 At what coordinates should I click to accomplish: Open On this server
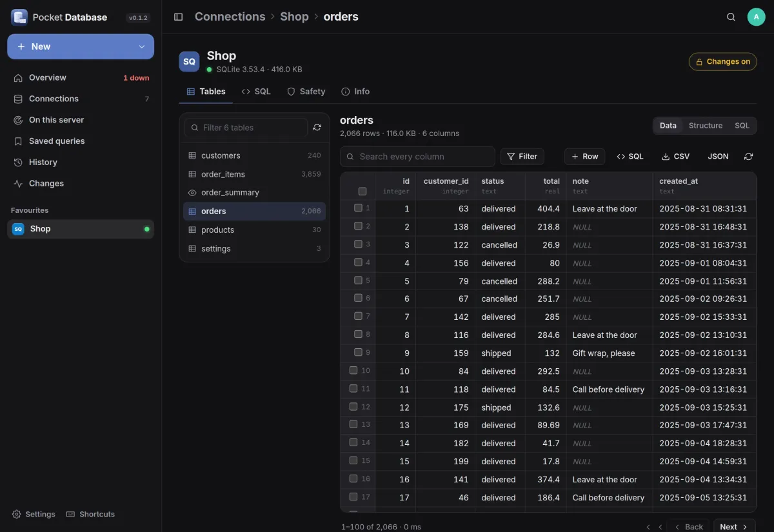coord(81,120)
